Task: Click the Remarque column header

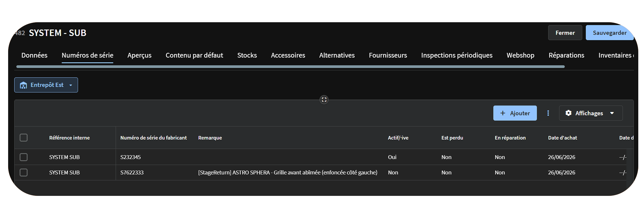Action: [210, 138]
